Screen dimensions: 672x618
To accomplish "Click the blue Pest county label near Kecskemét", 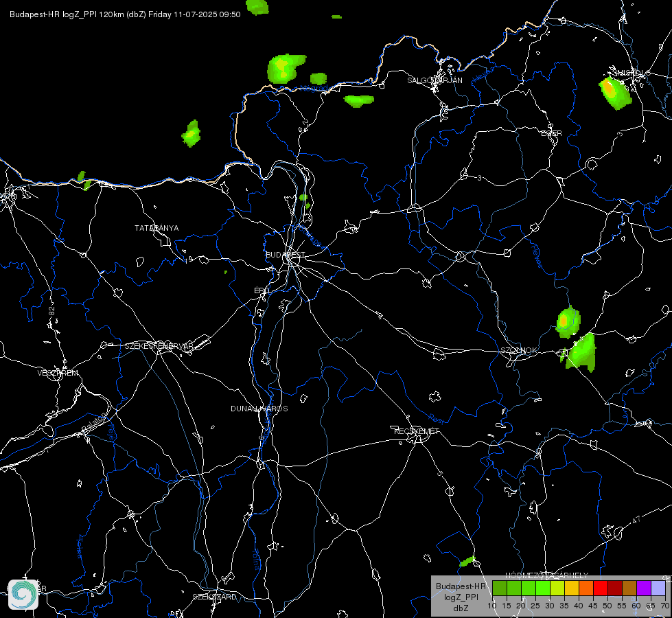I will coord(437,417).
